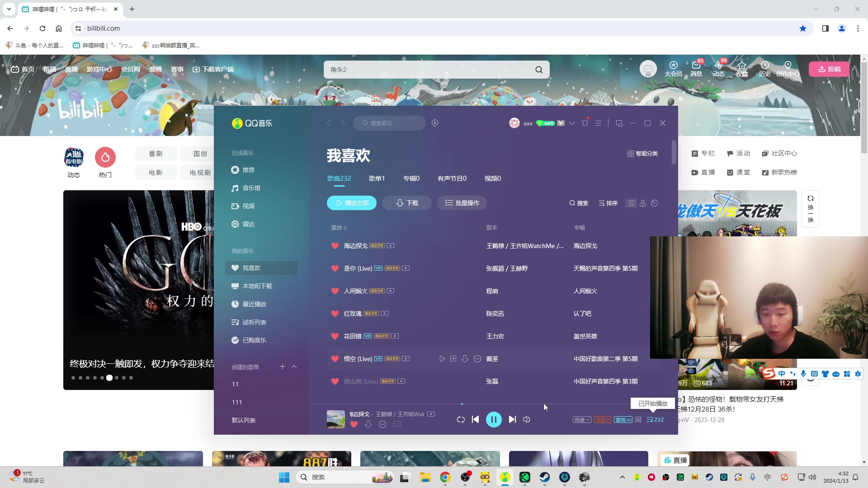Open 雷达 in the QQ音乐 sidebar
The image size is (868, 488).
[243, 224]
